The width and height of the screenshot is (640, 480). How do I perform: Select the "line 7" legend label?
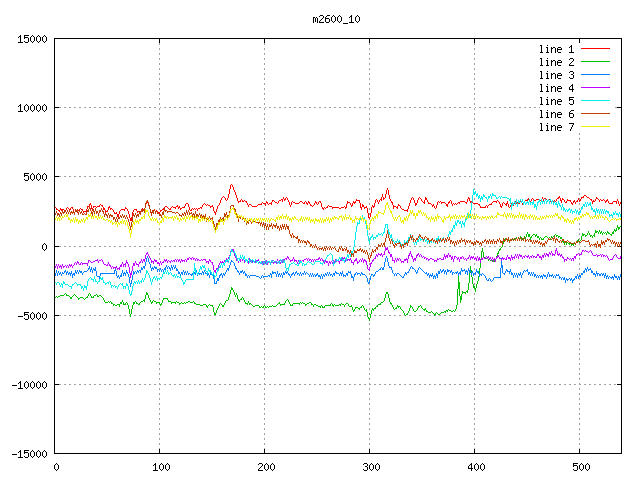click(x=557, y=127)
